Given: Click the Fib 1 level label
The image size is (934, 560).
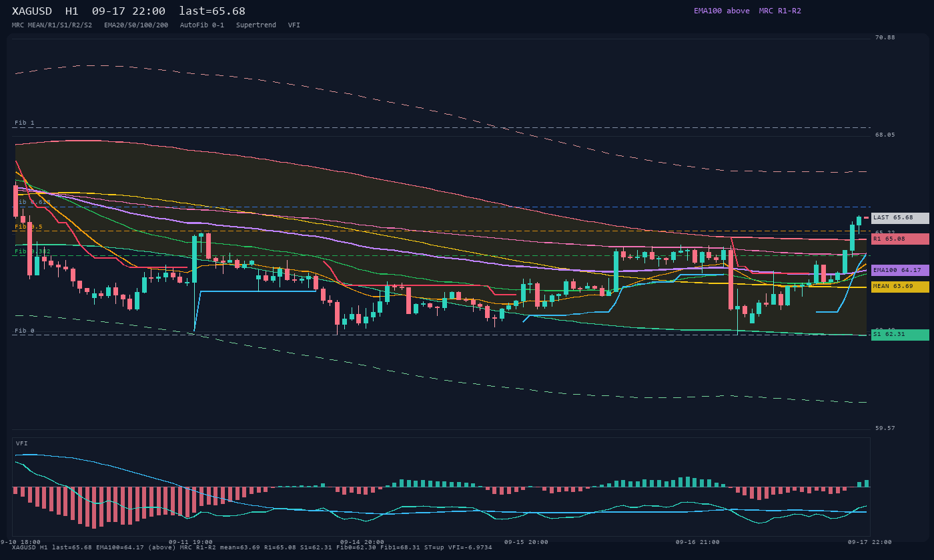Looking at the screenshot, I should pos(25,123).
